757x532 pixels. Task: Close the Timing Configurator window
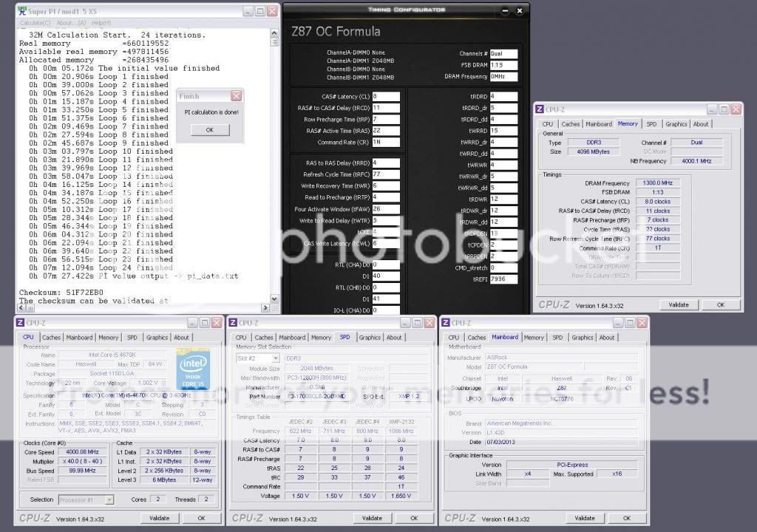(x=520, y=10)
